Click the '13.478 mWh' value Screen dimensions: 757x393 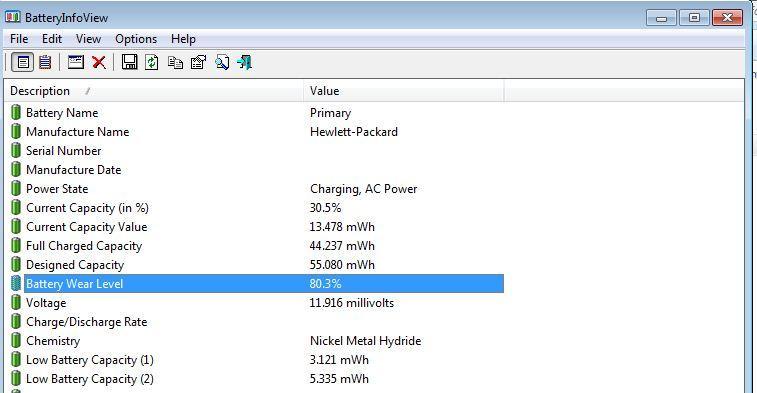(342, 226)
